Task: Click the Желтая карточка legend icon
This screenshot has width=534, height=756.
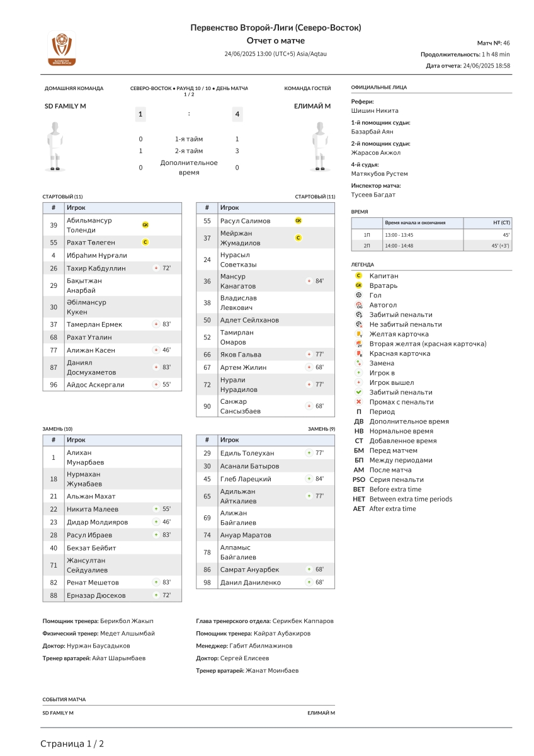Action: 358,334
